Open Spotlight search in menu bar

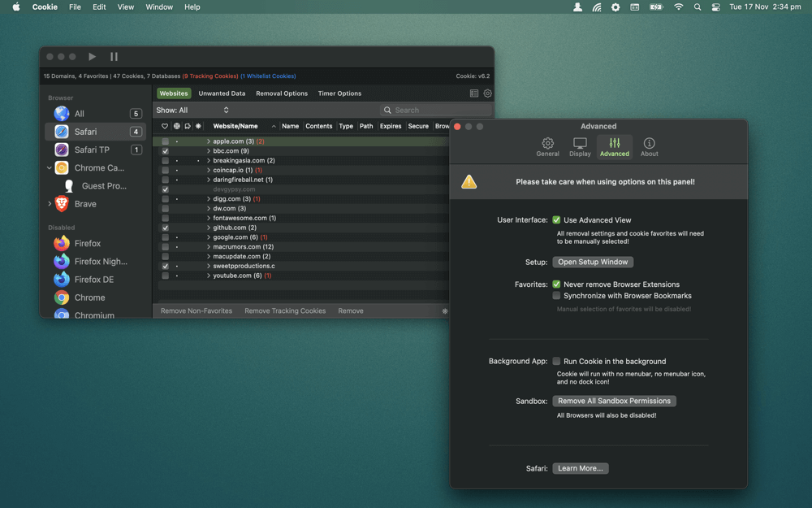click(698, 7)
